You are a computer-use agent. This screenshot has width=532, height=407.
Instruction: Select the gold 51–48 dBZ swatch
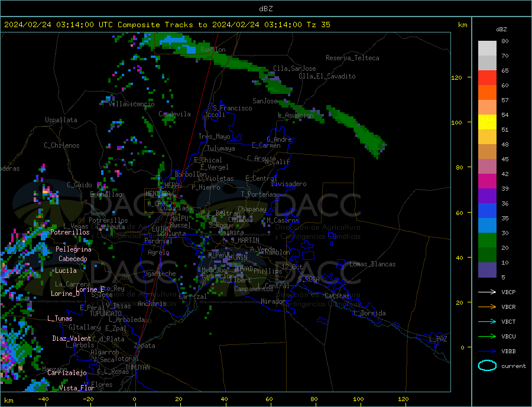click(x=487, y=137)
